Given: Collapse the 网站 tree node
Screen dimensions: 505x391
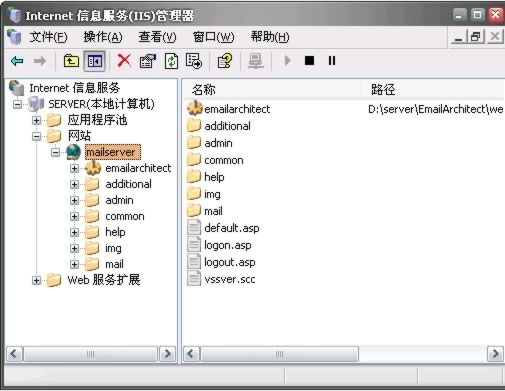Looking at the screenshot, I should click(x=36, y=136).
